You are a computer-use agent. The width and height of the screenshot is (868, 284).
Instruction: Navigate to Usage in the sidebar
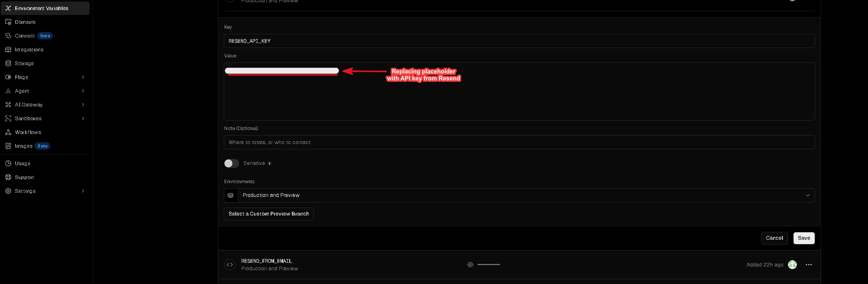[x=45, y=163]
